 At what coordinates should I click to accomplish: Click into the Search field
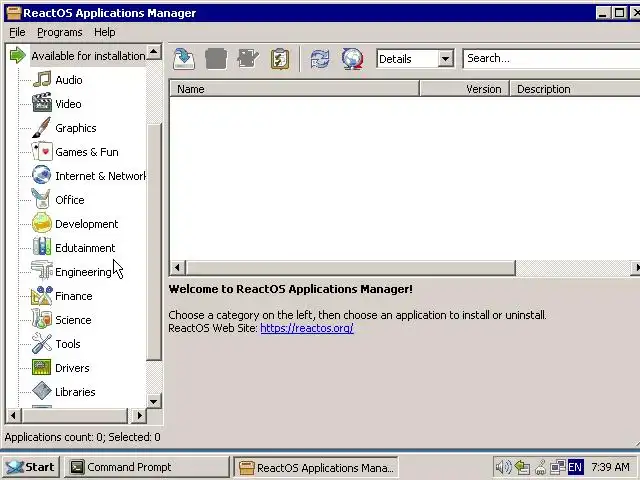[551, 59]
